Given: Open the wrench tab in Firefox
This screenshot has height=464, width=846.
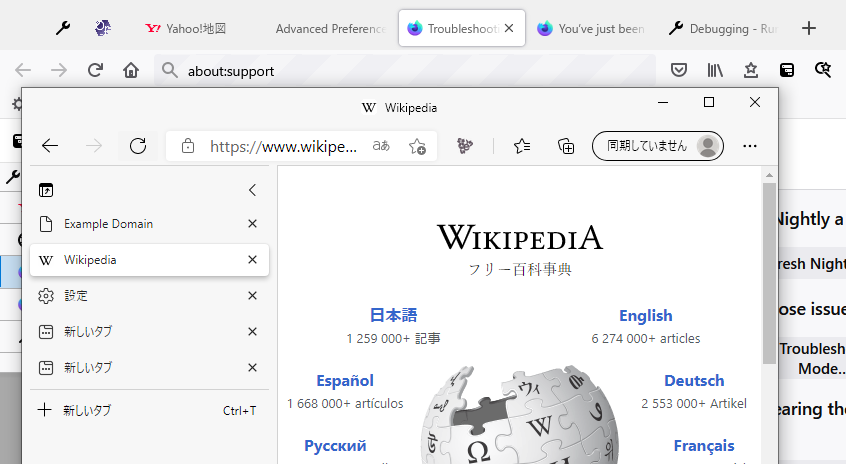Looking at the screenshot, I should (63, 28).
